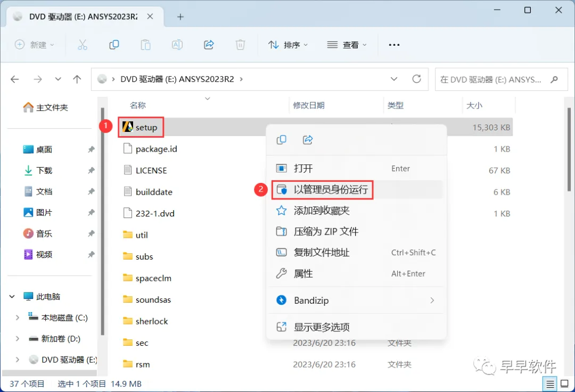Select the sherlock folder
Viewport: 575px width, 392px height.
145,321
